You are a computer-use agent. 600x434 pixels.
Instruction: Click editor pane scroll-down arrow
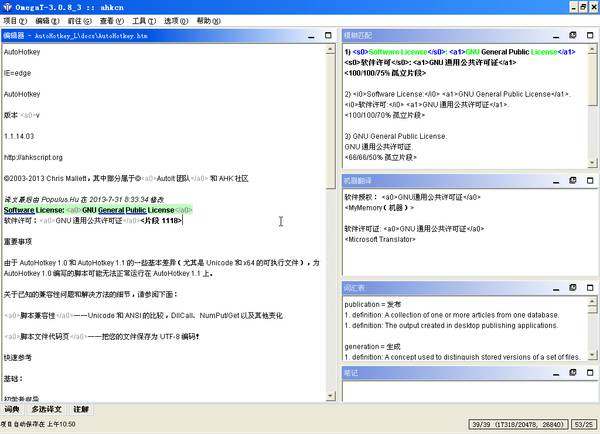point(331,396)
